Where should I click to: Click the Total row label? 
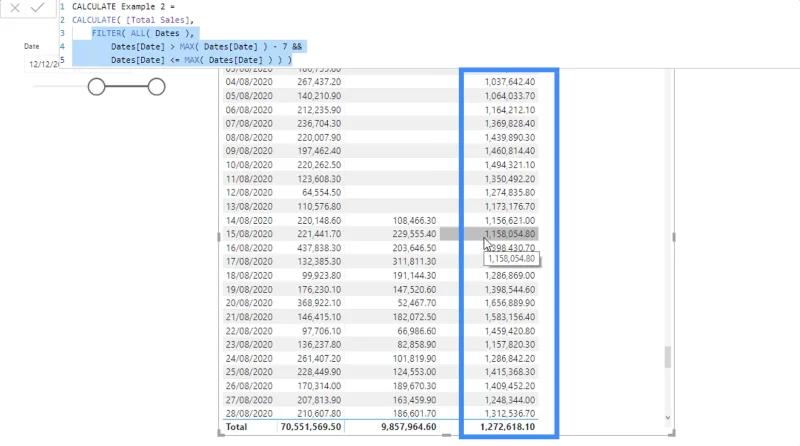(x=236, y=427)
